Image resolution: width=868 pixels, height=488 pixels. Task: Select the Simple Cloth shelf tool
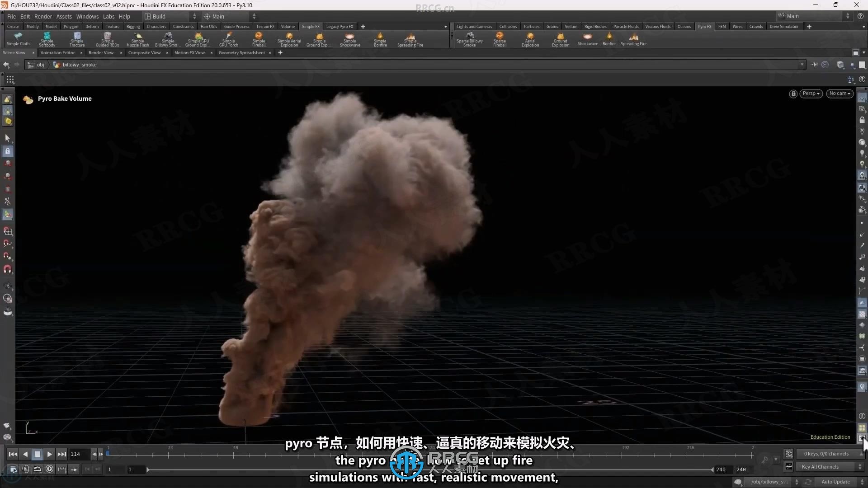tap(18, 39)
